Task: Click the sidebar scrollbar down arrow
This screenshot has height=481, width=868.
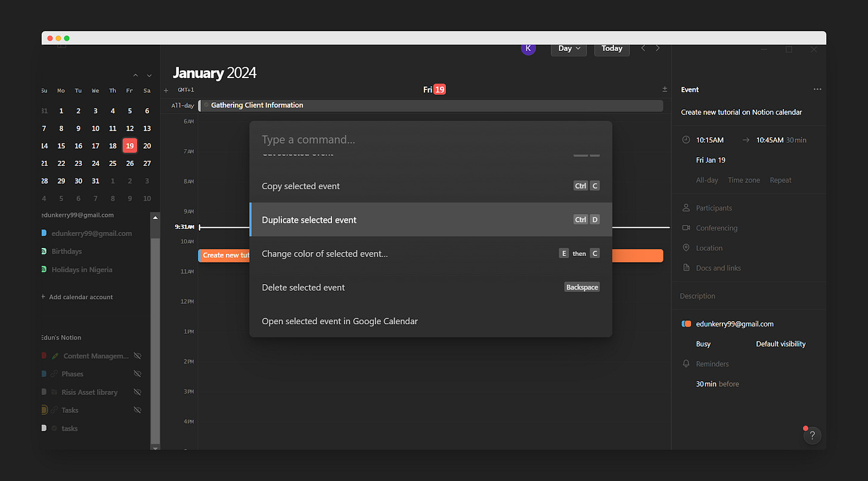Action: 156,447
